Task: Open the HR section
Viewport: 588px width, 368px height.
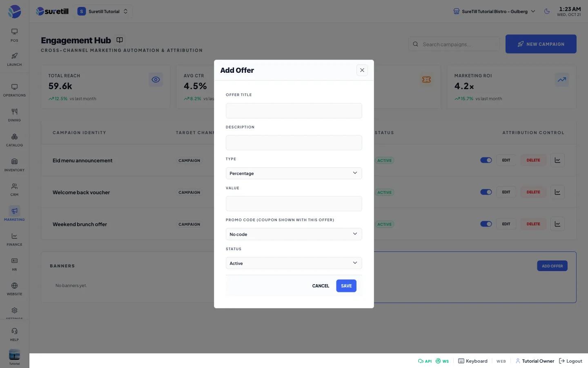Action: [x=14, y=265]
